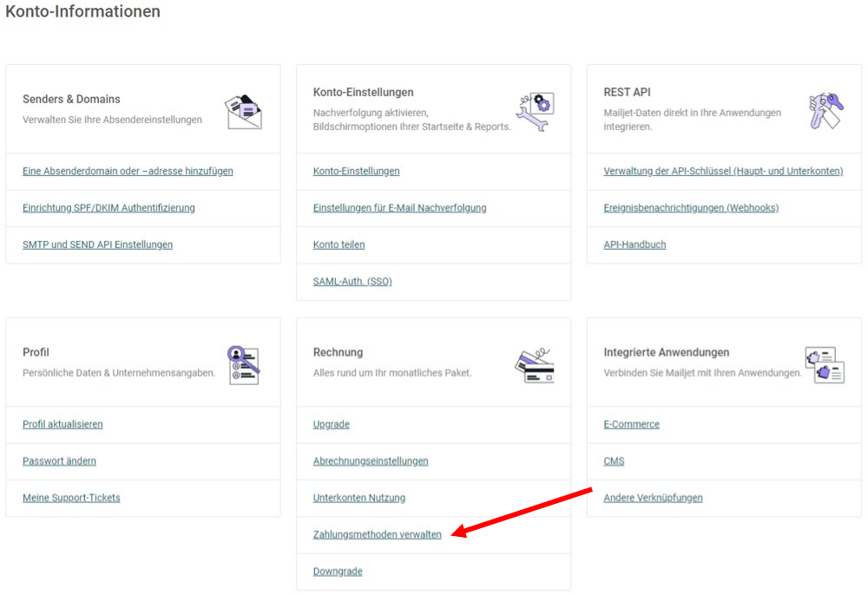Open the Downgrade link
The image size is (868, 595).
pyautogui.click(x=338, y=572)
